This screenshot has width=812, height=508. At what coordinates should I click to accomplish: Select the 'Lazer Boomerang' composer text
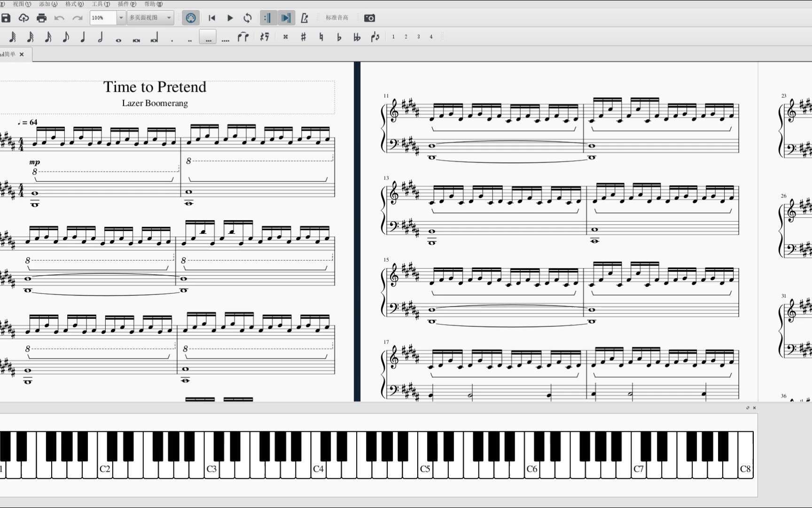155,103
